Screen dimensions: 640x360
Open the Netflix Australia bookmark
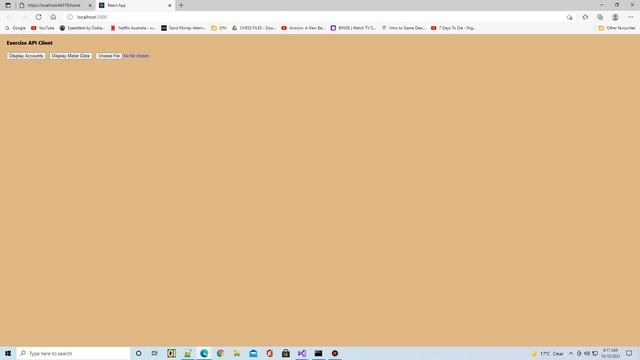click(x=133, y=28)
